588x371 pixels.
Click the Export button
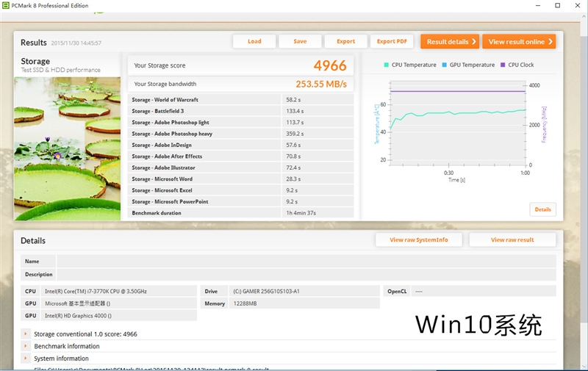pyautogui.click(x=345, y=42)
